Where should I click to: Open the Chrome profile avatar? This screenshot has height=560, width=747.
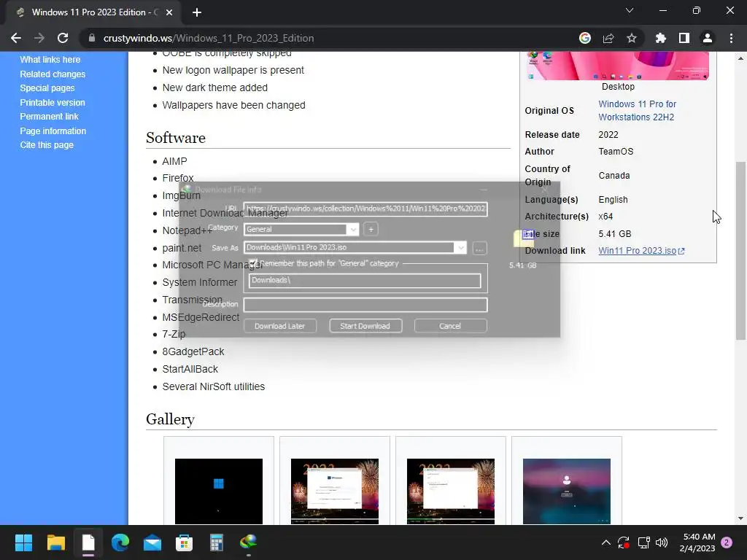[x=708, y=38]
